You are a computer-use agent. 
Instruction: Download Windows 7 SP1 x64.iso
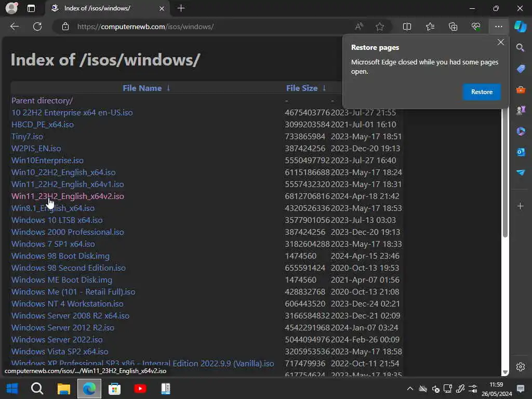54,244
